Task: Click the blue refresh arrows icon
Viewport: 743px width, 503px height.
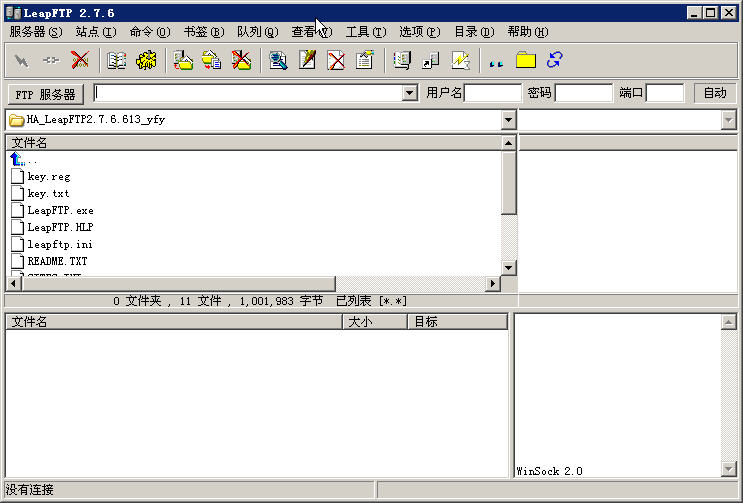Action: click(x=554, y=61)
